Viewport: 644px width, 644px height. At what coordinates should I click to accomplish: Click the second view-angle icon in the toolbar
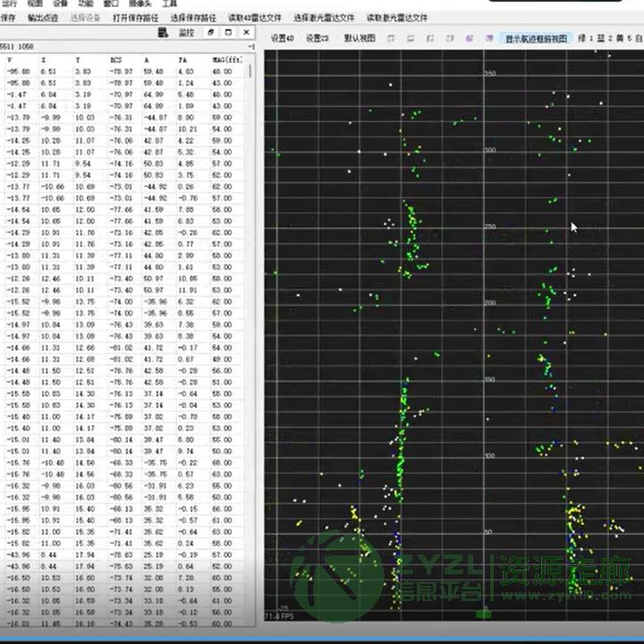tap(411, 38)
